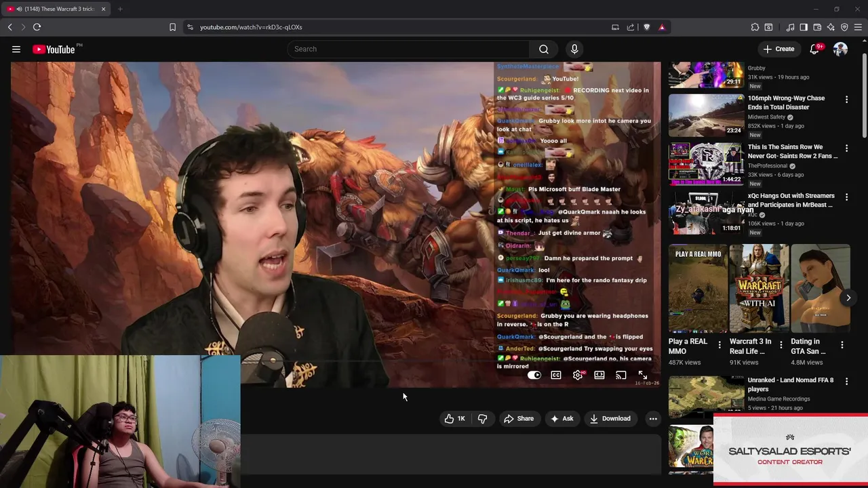
Task: View site information icon in address bar
Action: [x=190, y=27]
